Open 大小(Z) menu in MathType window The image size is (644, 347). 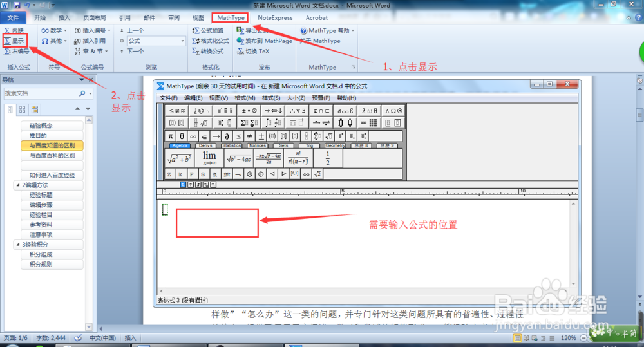(x=296, y=98)
